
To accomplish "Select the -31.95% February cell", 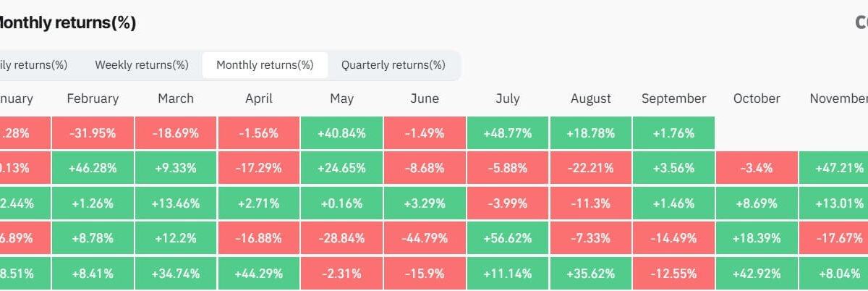I will click(x=93, y=133).
